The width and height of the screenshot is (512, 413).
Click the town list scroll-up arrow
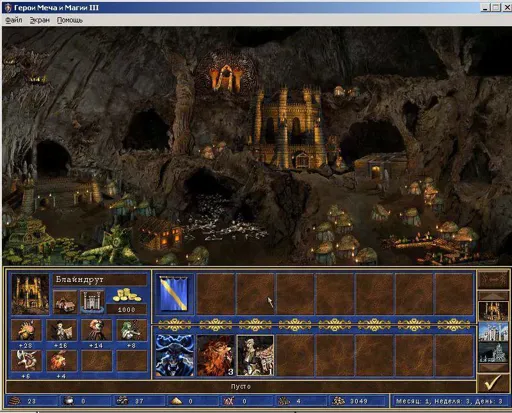(x=494, y=296)
